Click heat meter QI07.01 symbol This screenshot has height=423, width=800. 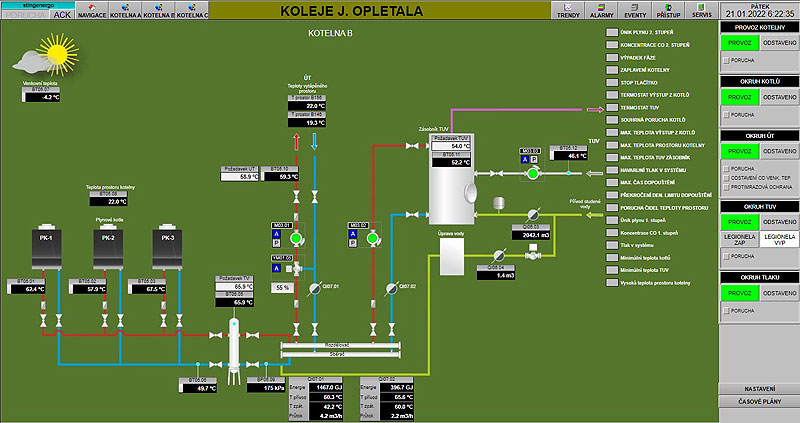(x=315, y=289)
